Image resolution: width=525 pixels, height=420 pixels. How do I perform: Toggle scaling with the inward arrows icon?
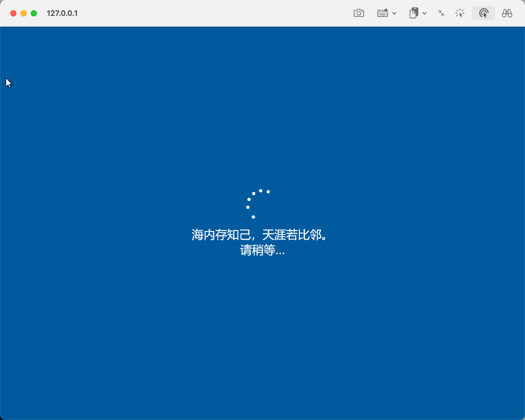click(x=441, y=13)
